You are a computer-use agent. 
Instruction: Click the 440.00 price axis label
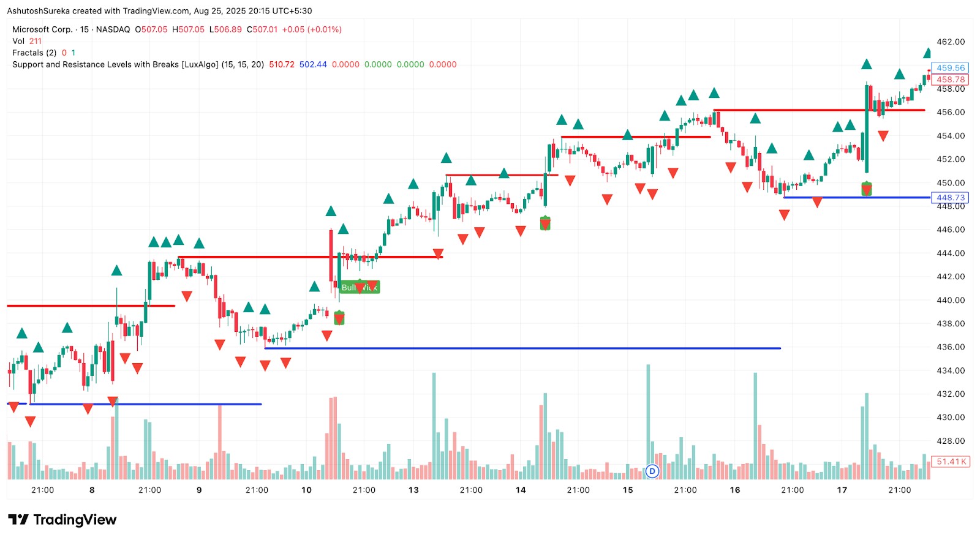pos(951,300)
